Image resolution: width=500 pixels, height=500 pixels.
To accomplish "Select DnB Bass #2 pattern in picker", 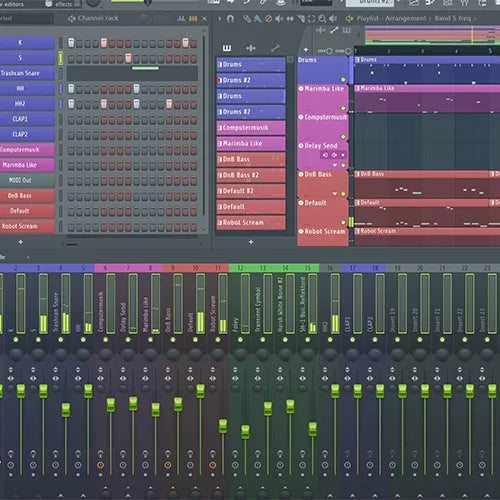I will [251, 175].
